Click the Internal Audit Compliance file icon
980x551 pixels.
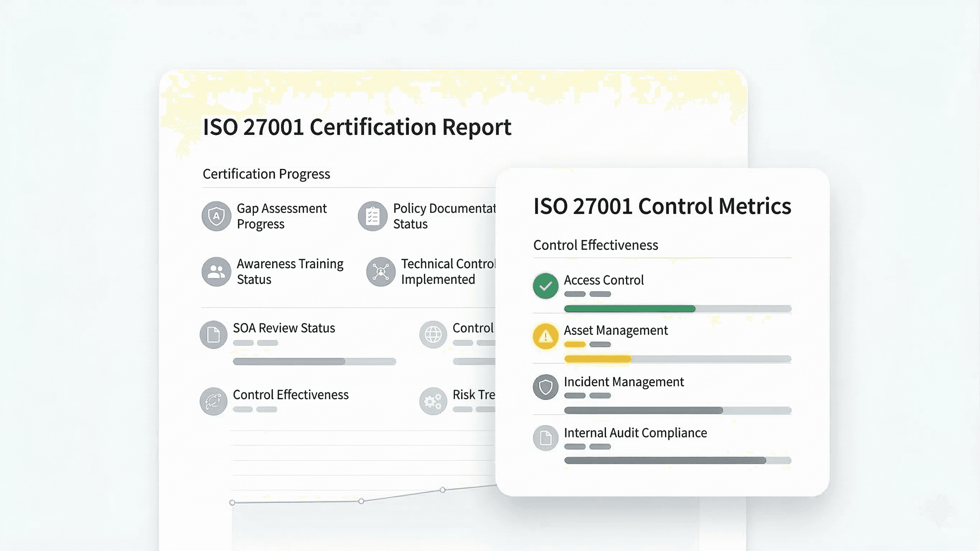click(546, 438)
